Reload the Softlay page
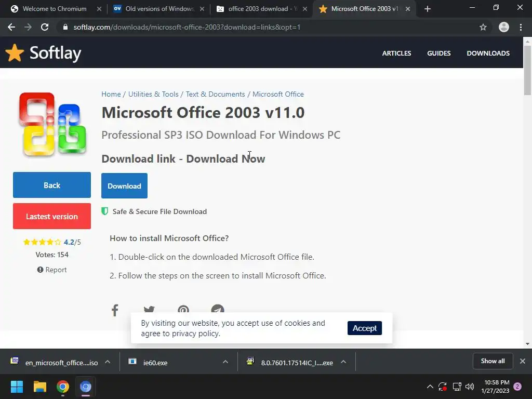The image size is (532, 399). tap(45, 27)
